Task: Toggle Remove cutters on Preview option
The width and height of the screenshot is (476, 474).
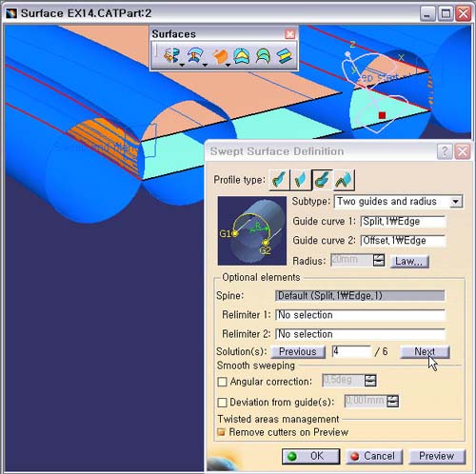Action: [221, 432]
